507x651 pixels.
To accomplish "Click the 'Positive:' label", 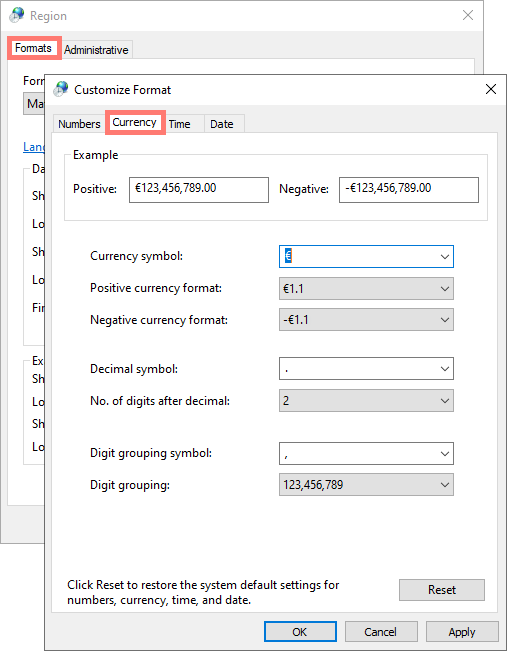I will tap(95, 189).
